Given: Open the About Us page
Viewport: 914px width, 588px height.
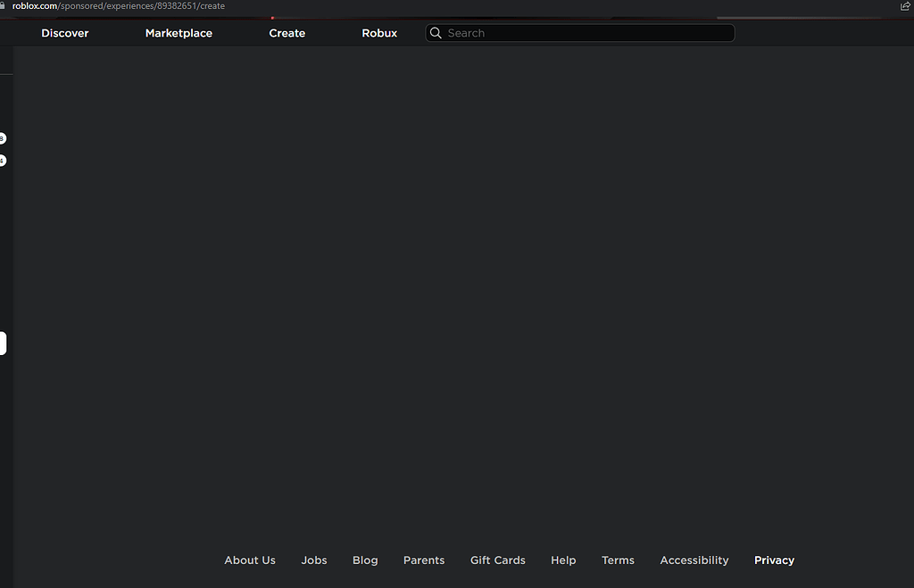Looking at the screenshot, I should 249,559.
